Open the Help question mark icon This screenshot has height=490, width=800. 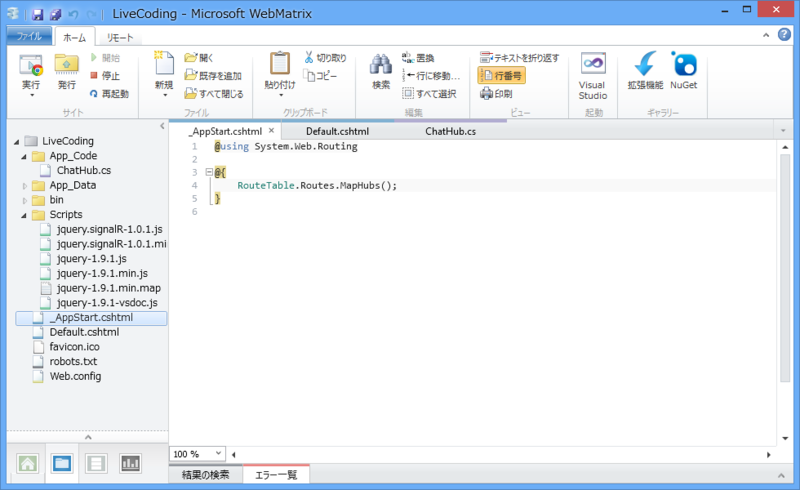[x=784, y=35]
